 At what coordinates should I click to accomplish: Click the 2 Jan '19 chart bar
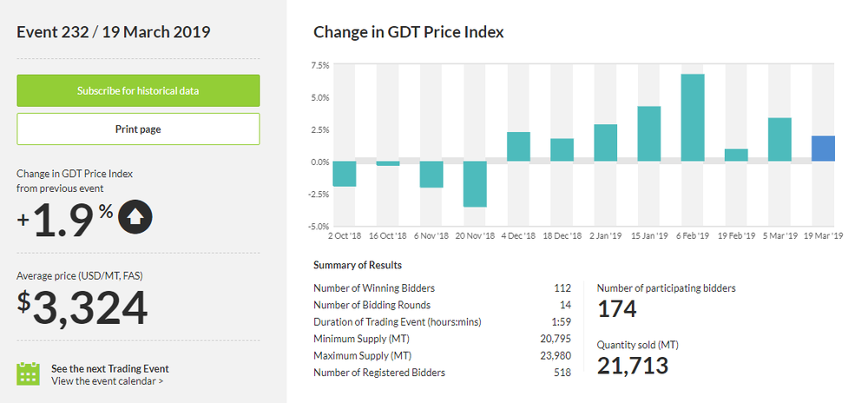(606, 143)
